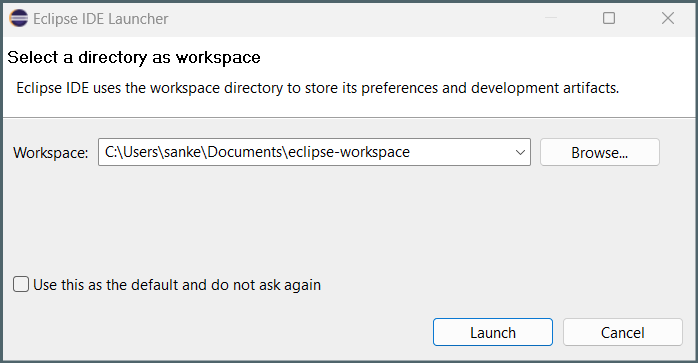Click the Eclipse logo in title bar
The height and width of the screenshot is (363, 698).
click(x=19, y=18)
